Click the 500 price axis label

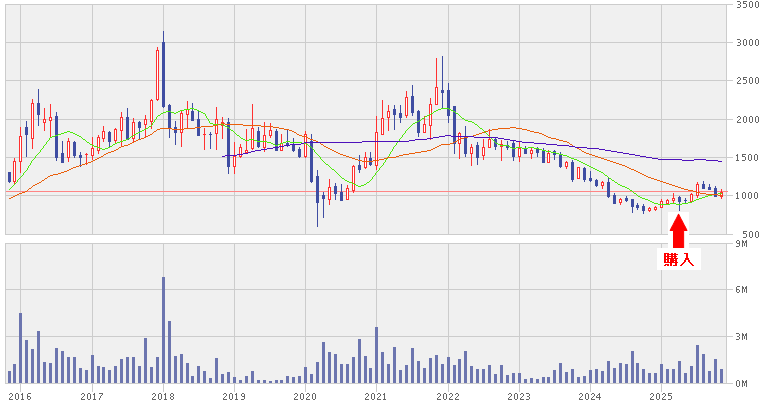pos(749,234)
